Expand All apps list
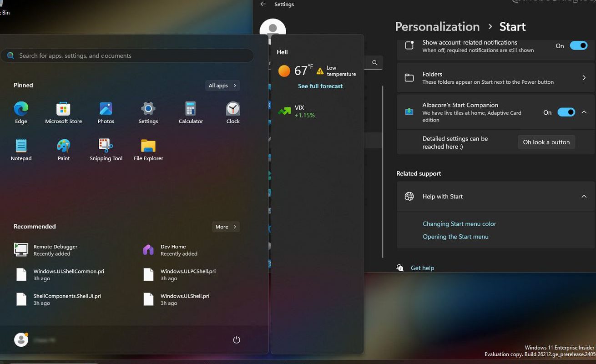 pos(222,86)
